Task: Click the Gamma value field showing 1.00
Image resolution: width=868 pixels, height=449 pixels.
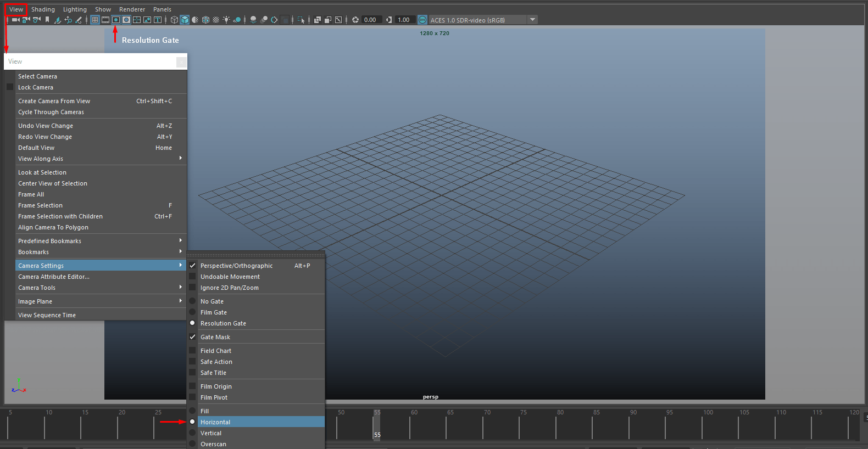Action: 404,20
